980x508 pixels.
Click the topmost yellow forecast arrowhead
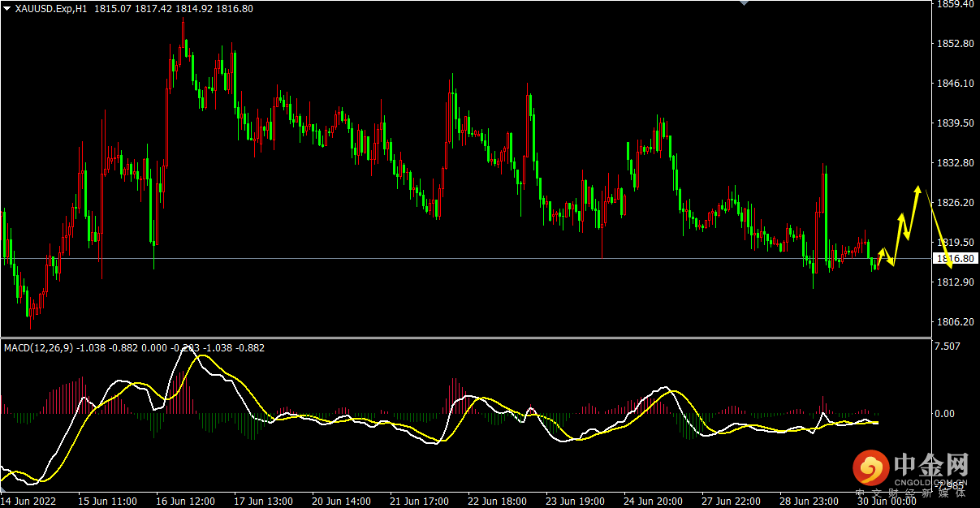[x=918, y=189]
